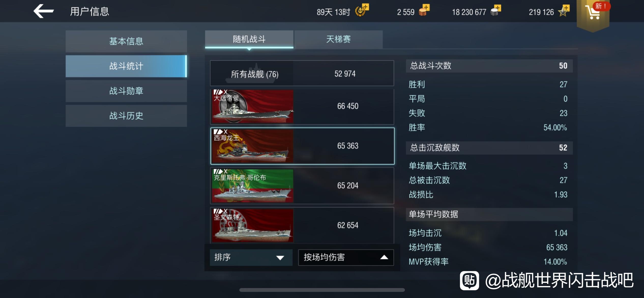Select the 克里斯托弗·哥伦布 ship entry
The image size is (644, 298).
pyautogui.click(x=302, y=186)
